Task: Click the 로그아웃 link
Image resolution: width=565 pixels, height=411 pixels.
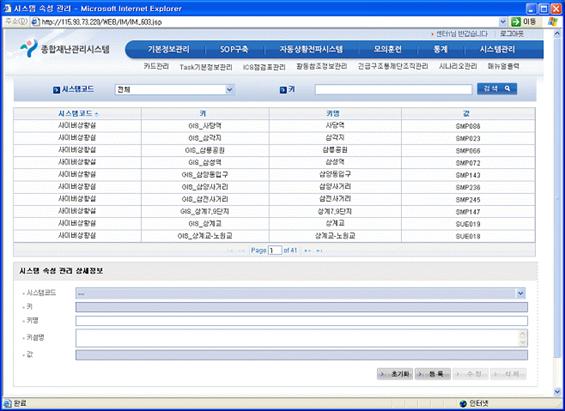Action: pos(512,34)
